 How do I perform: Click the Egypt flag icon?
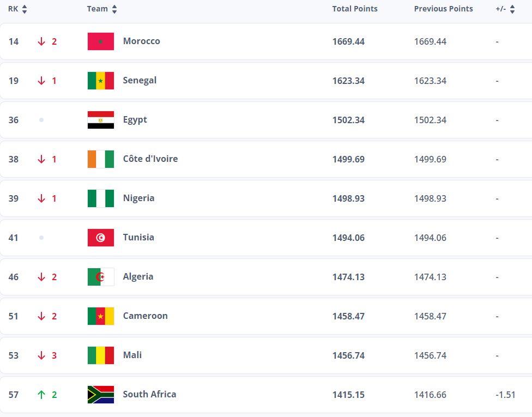point(101,120)
